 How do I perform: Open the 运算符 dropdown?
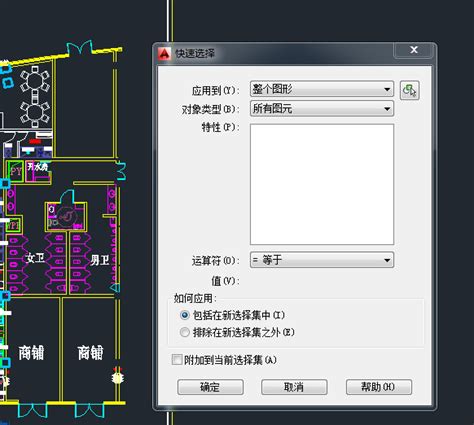tap(322, 260)
